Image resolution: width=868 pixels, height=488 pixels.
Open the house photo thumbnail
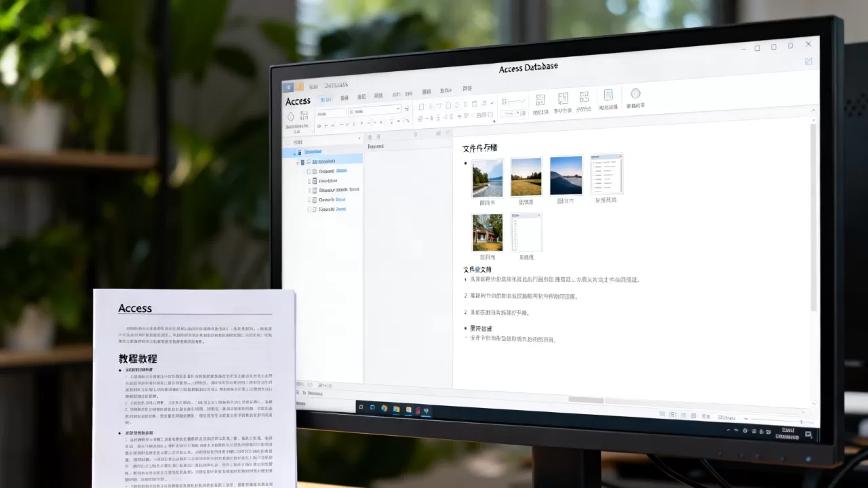point(488,232)
